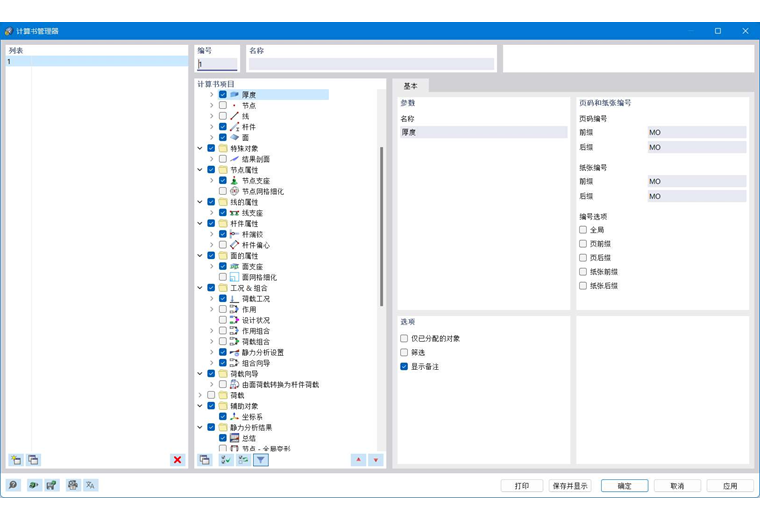The image size is (760, 520).
Task: Expand the 厚度 tree item
Action: [211, 95]
